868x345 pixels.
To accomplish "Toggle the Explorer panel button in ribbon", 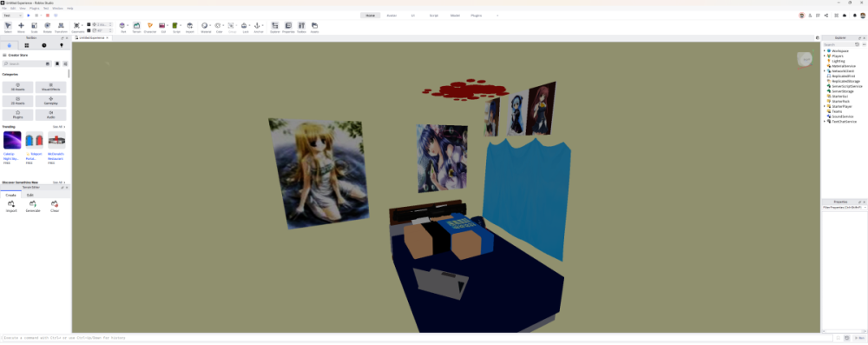I will click(x=275, y=28).
